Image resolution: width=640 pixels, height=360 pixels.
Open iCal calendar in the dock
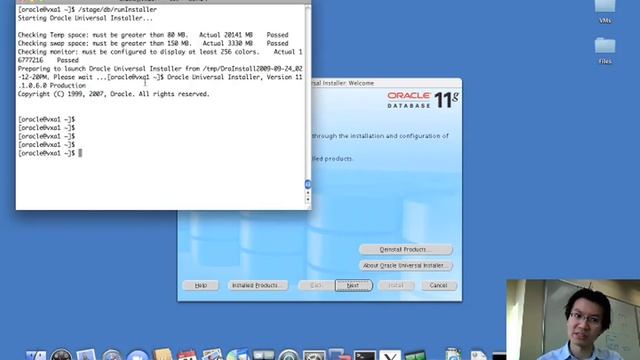pos(187,355)
